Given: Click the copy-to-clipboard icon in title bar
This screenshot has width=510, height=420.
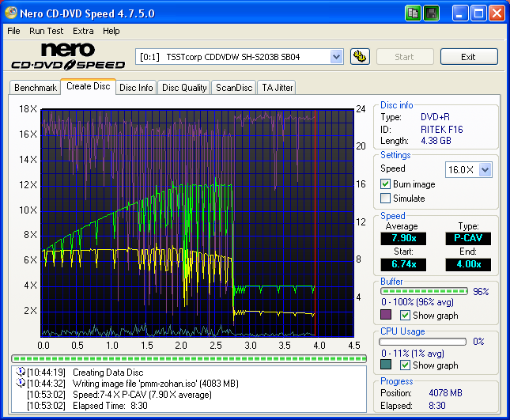Looking at the screenshot, I should (413, 13).
